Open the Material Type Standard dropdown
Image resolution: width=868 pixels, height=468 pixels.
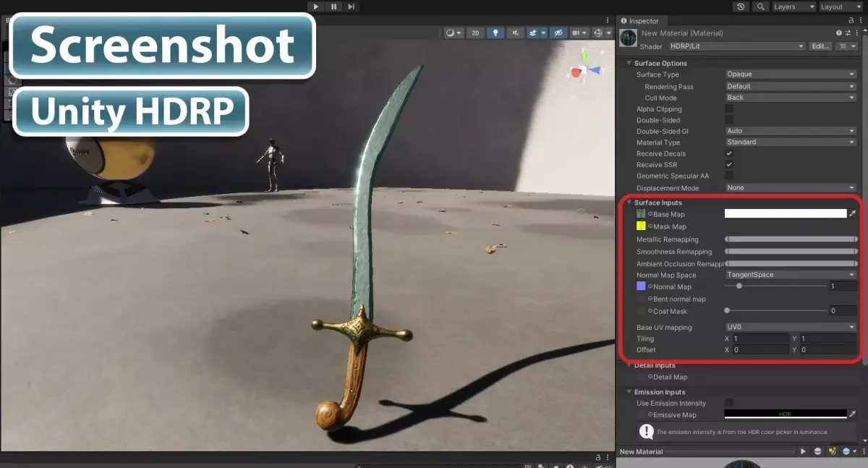[791, 142]
